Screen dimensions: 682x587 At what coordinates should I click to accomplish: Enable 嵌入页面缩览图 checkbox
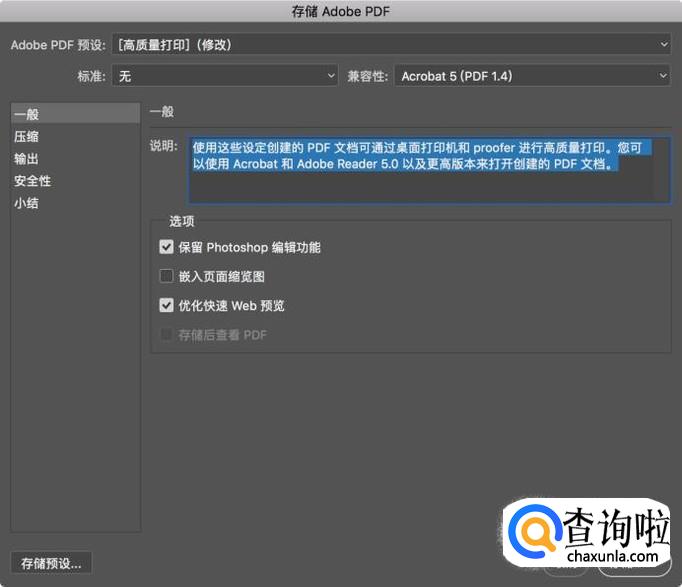pyautogui.click(x=166, y=276)
